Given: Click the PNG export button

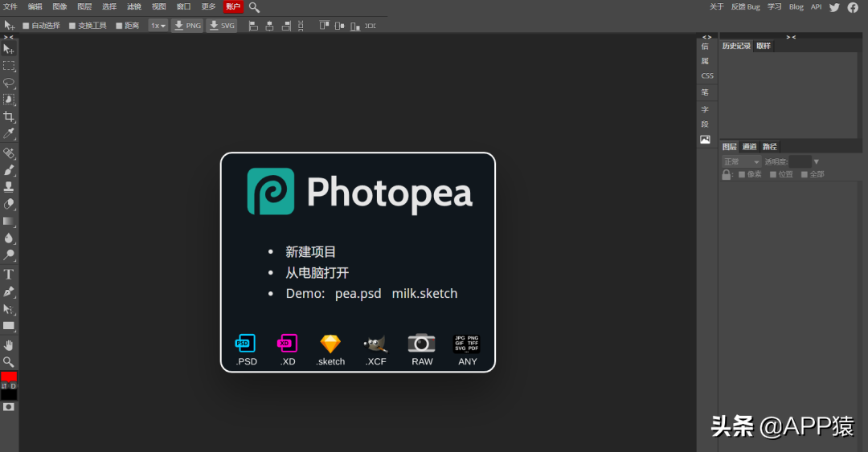Looking at the screenshot, I should tap(187, 26).
